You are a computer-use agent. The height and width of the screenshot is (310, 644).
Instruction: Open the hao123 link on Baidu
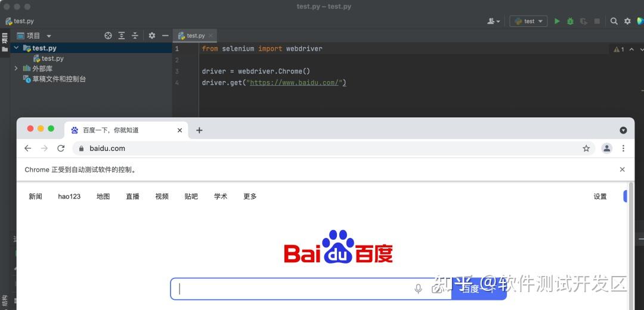point(69,196)
